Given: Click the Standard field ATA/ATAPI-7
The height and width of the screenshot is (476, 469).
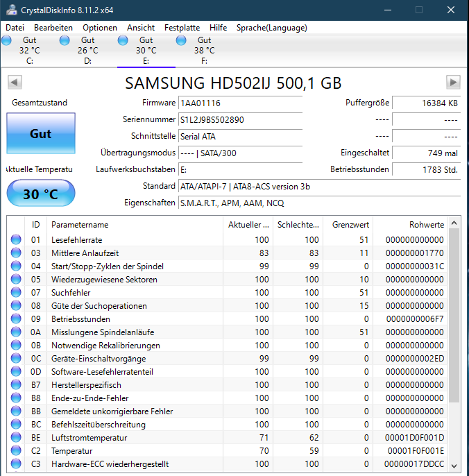Looking at the screenshot, I should click(x=319, y=187).
